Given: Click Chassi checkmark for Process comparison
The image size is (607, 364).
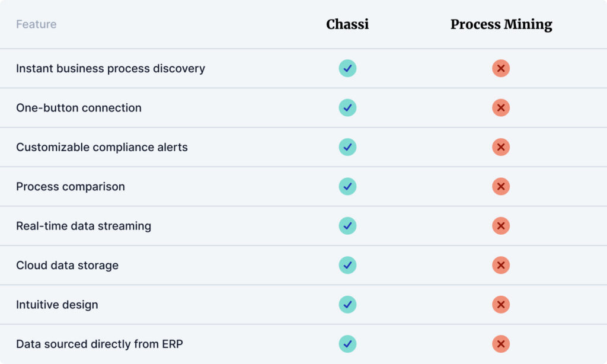Looking at the screenshot, I should point(347,186).
